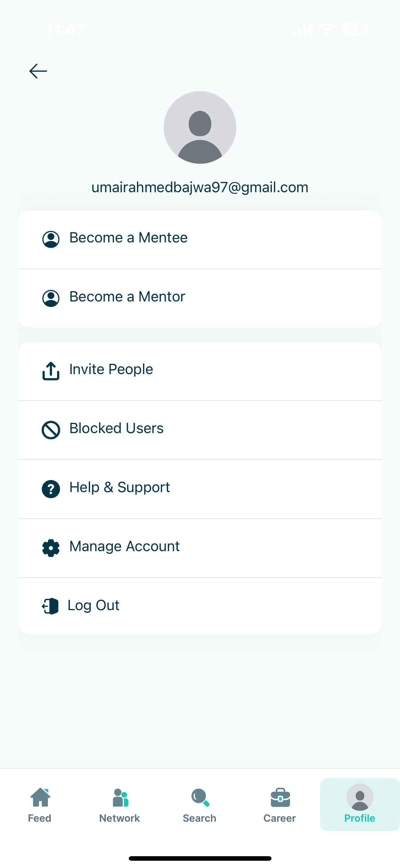
Task: Go to the Career tab
Action: pyautogui.click(x=280, y=805)
